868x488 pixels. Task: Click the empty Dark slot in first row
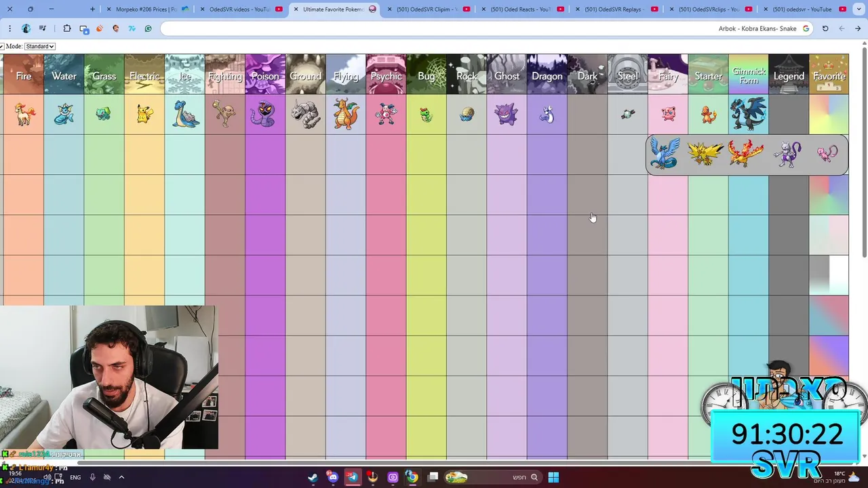point(587,115)
